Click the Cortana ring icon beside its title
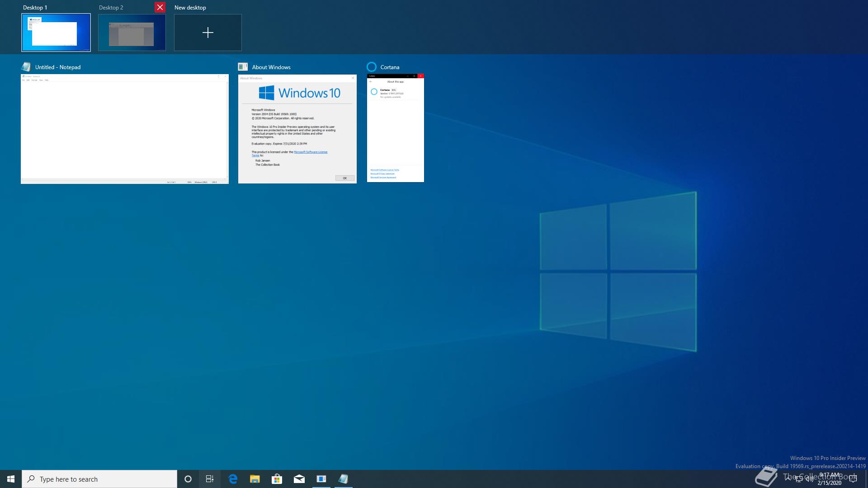 click(372, 67)
